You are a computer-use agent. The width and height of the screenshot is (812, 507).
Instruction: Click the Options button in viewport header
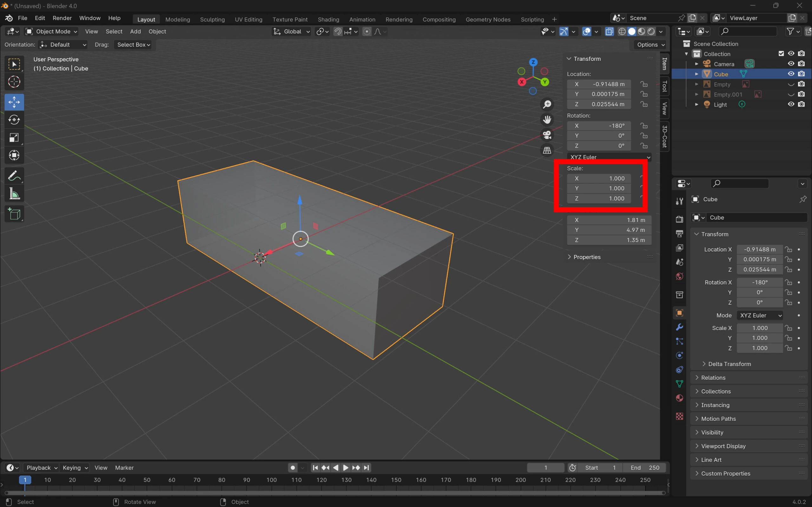[650, 45]
